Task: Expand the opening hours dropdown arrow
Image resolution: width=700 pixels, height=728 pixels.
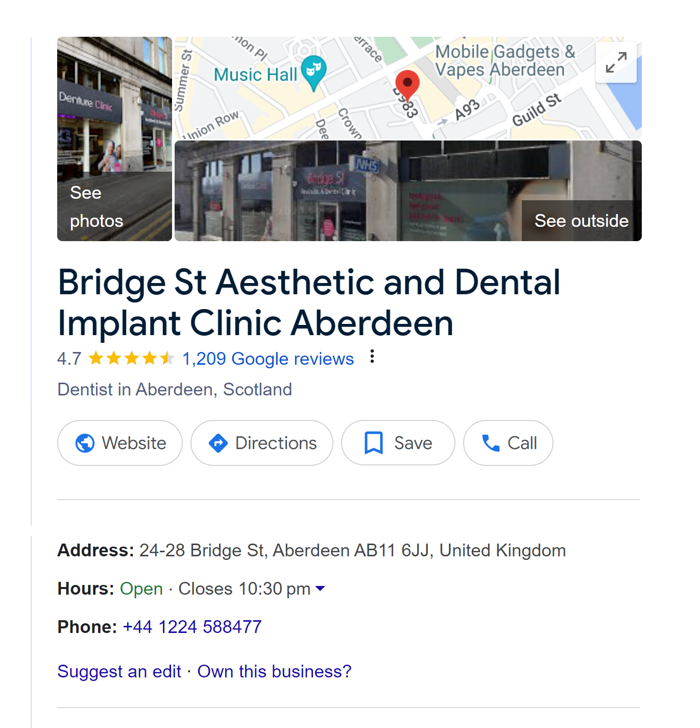Action: pos(320,589)
